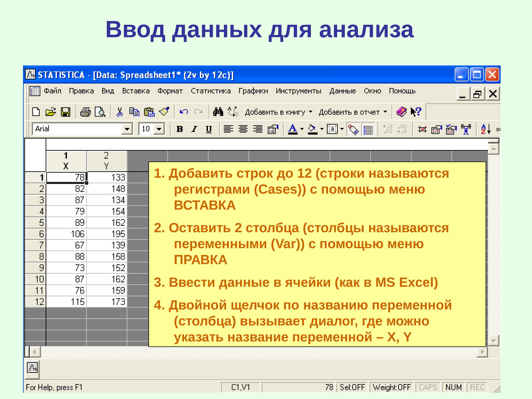Toggle Bold formatting button

tap(180, 129)
